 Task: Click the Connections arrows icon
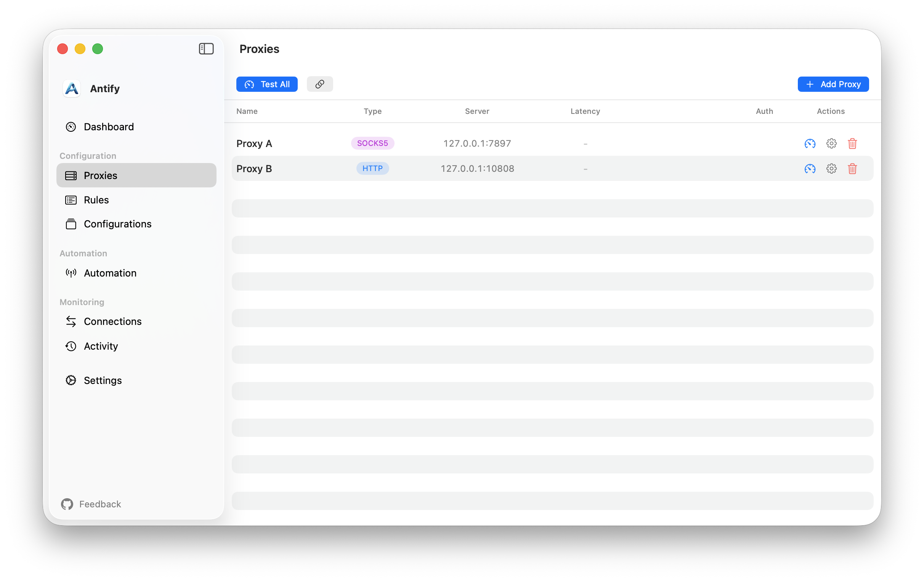point(71,321)
